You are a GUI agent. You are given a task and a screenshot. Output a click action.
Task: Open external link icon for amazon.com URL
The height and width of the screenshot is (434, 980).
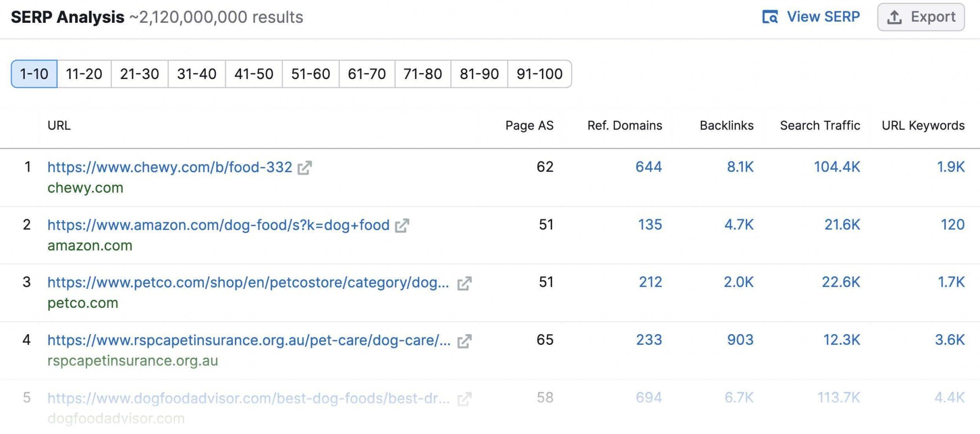pos(402,225)
